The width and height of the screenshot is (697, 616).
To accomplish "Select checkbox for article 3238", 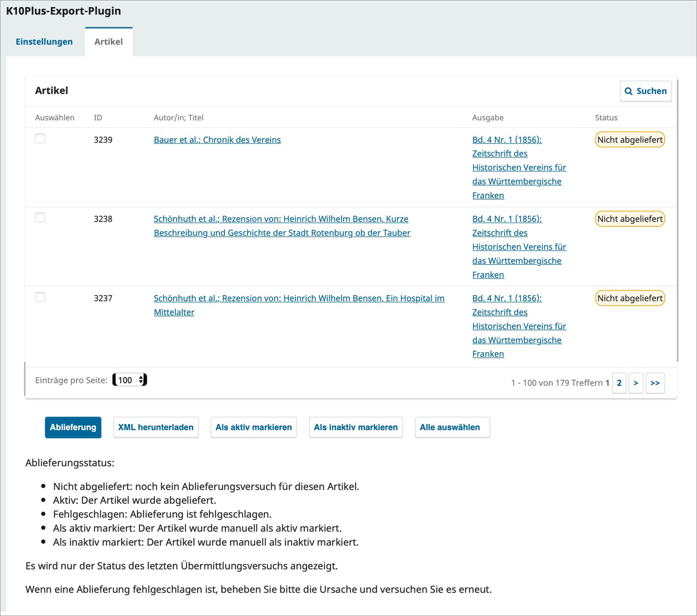I will point(40,218).
